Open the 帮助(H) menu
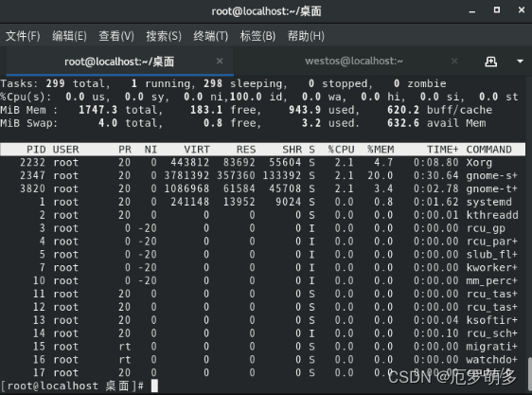Screen dimensions: 532x395 pos(306,36)
